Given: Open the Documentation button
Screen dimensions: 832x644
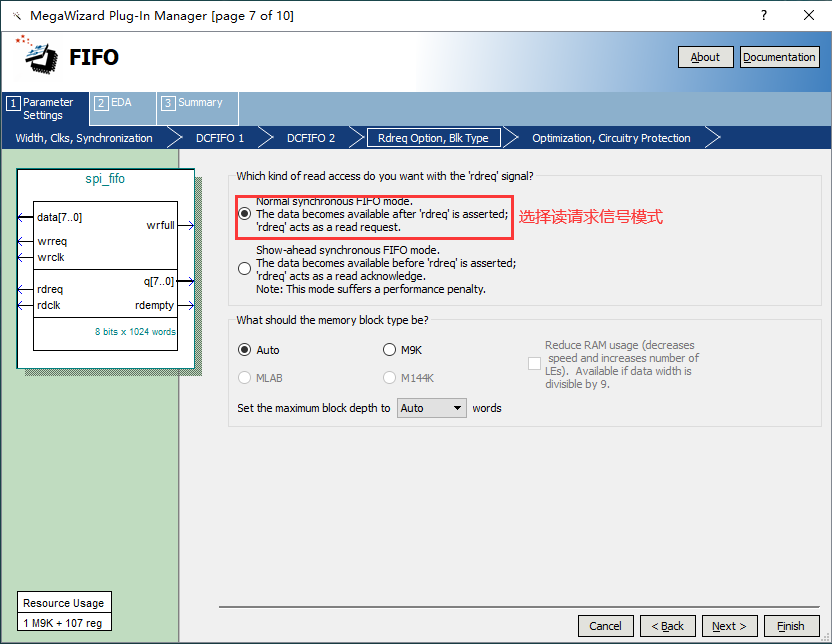Looking at the screenshot, I should [x=779, y=57].
